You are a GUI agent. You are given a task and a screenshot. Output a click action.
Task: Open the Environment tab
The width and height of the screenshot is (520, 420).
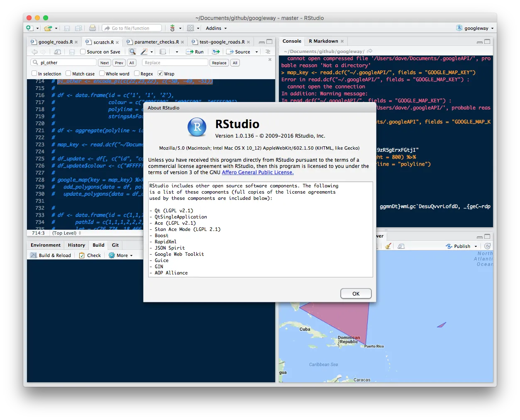coord(46,245)
